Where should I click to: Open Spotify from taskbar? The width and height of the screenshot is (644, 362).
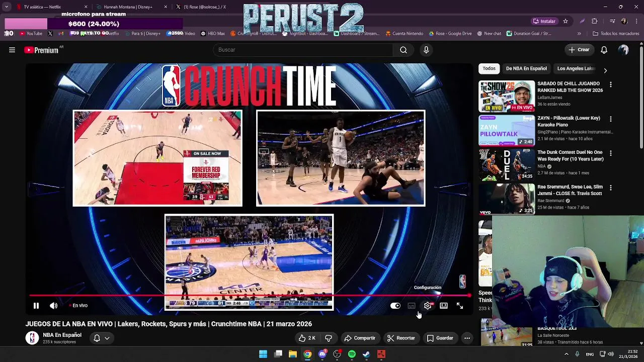pos(352,354)
